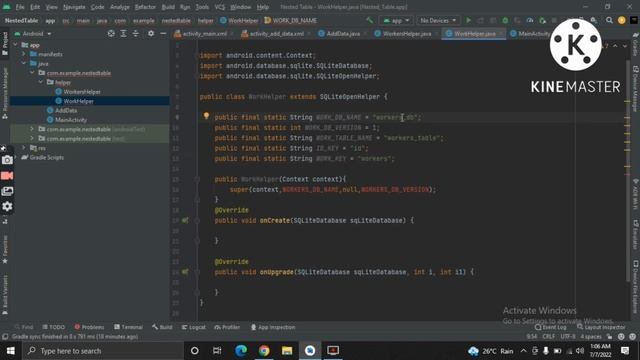Open the Layout Inspector button
640x360 pixels.
[601, 327]
